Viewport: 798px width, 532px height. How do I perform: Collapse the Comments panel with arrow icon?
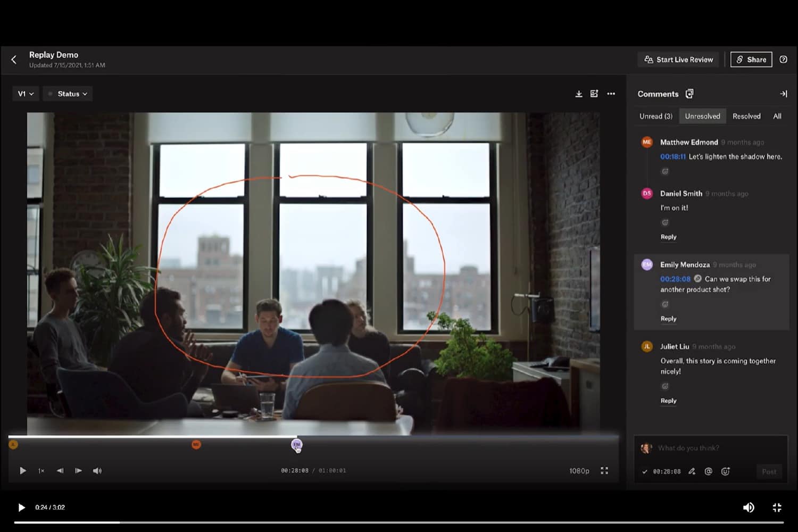tap(783, 94)
